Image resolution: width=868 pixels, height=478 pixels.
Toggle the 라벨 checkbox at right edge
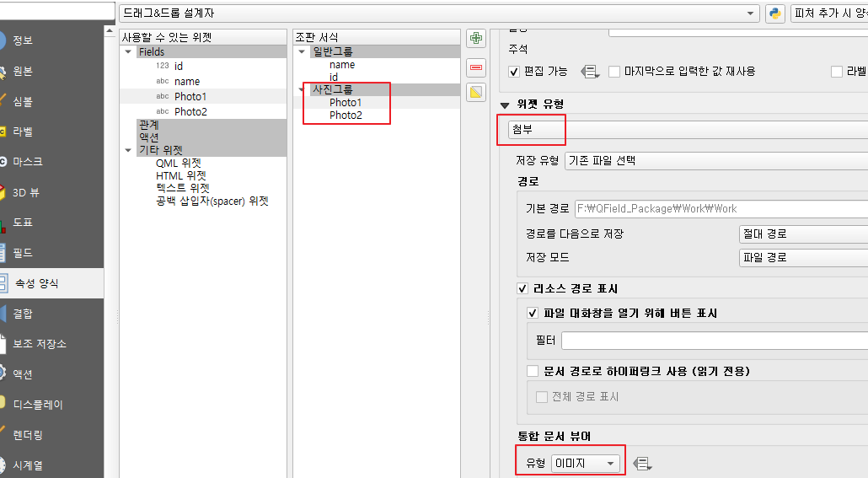837,72
